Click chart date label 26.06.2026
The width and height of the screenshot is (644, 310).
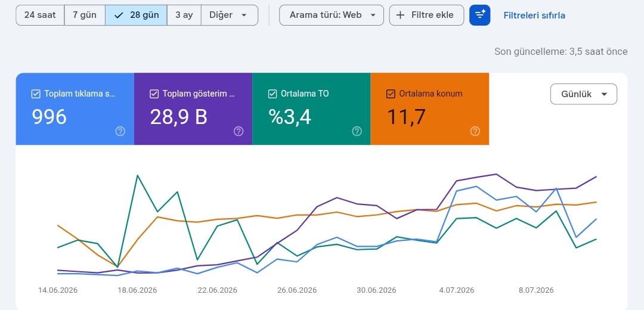click(297, 290)
